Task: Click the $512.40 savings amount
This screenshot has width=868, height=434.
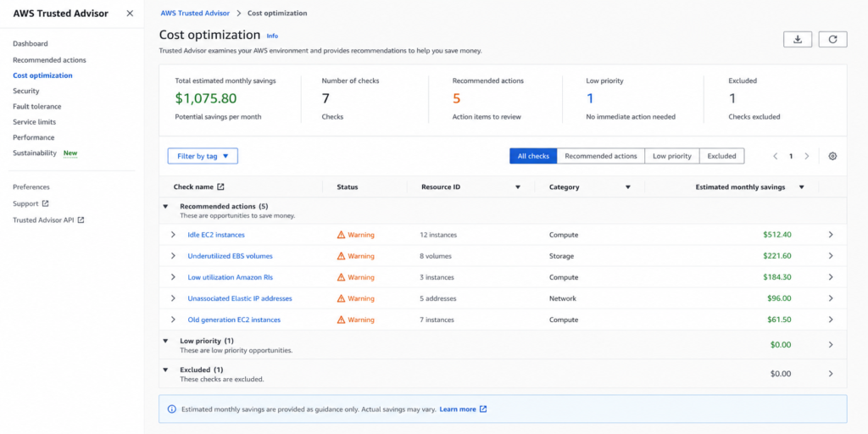Action: tap(777, 235)
